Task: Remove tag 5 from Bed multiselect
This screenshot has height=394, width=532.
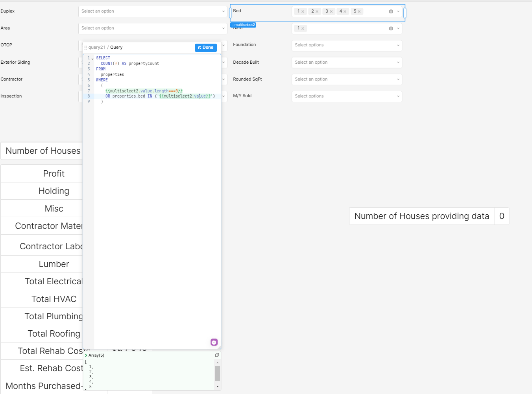Action: pyautogui.click(x=359, y=11)
